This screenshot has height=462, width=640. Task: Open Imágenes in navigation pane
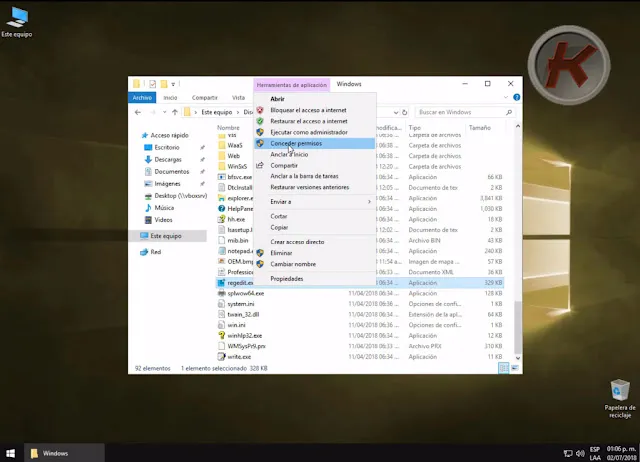[x=167, y=184]
